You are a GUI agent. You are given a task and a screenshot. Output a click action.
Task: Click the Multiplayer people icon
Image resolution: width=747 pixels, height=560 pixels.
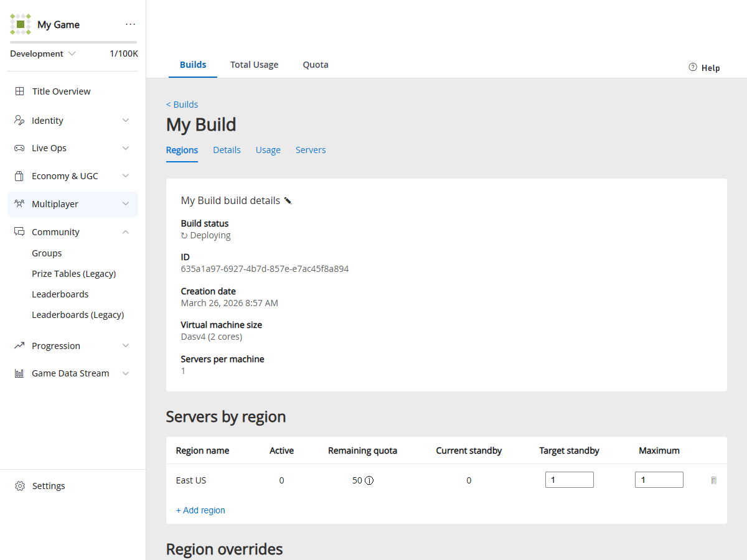point(19,203)
